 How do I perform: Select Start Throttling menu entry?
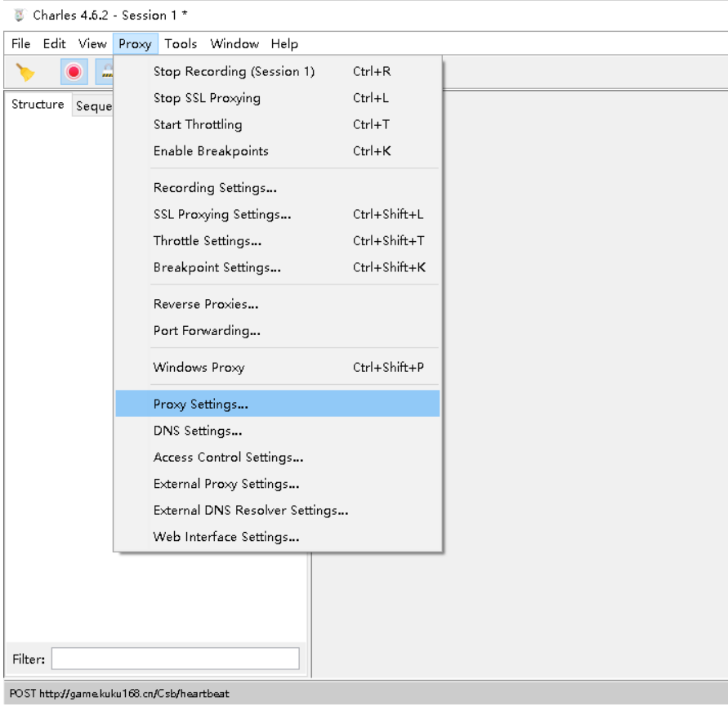[x=278, y=124]
